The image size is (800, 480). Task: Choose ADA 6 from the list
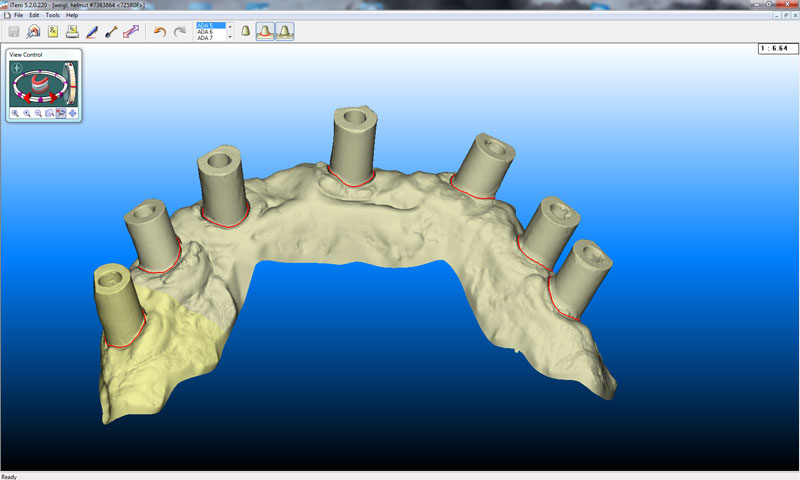coord(207,32)
